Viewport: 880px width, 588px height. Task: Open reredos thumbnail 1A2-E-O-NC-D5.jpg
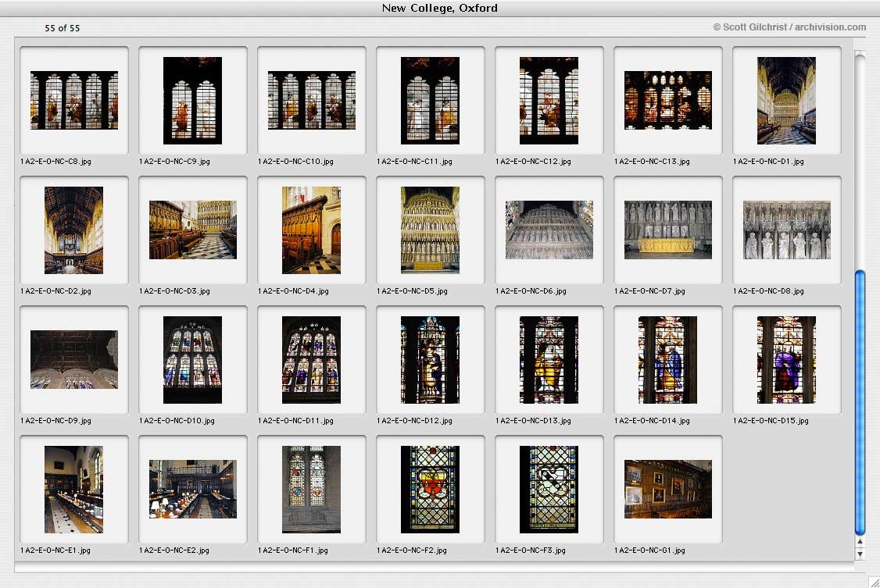430,230
